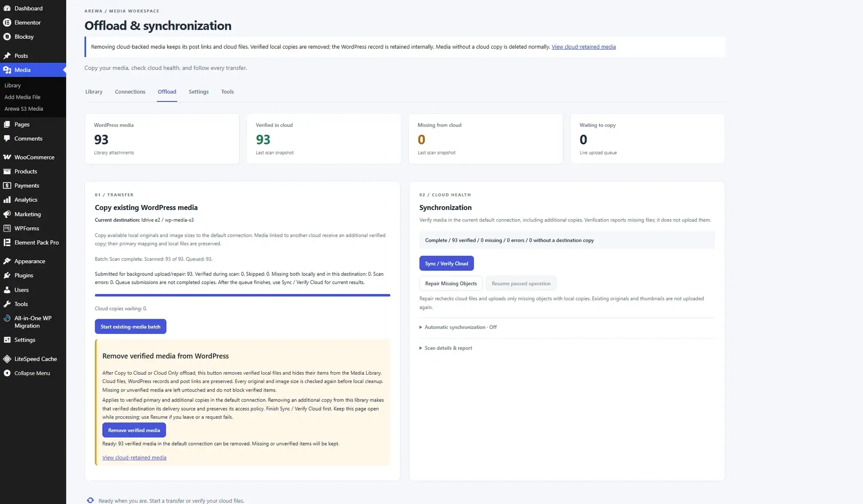
Task: Click the All-in-One WP Migration icon
Action: point(7,318)
